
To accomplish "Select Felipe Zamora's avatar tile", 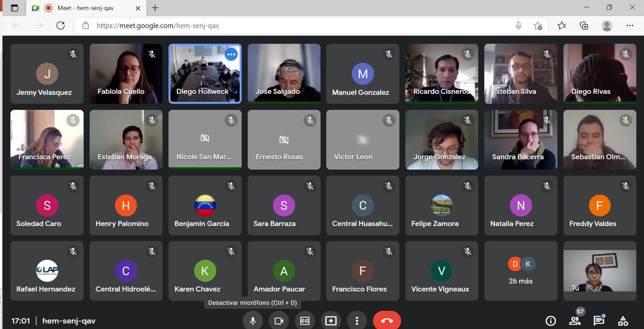I will coord(442,205).
